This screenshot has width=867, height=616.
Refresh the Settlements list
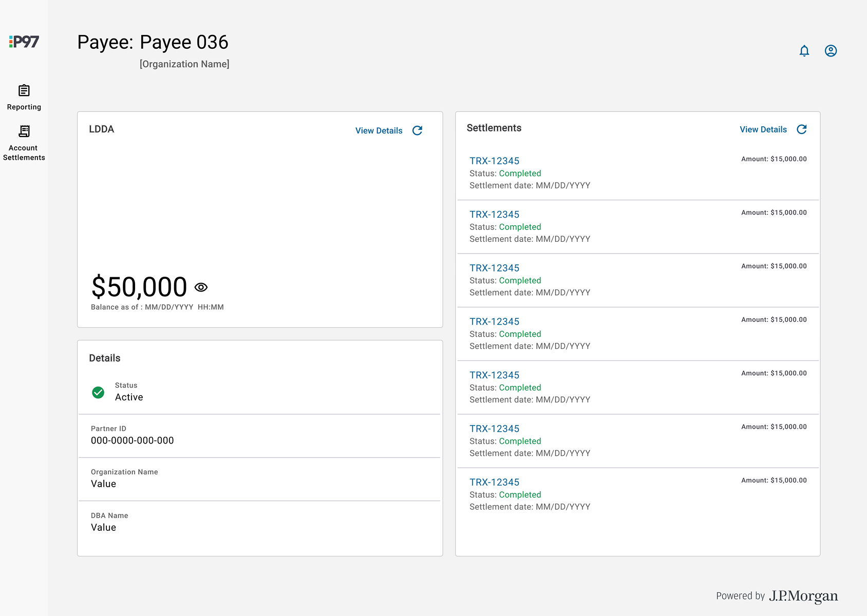802,129
